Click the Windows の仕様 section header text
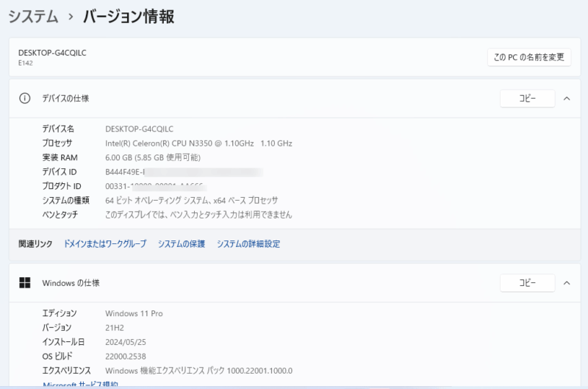 tap(71, 283)
